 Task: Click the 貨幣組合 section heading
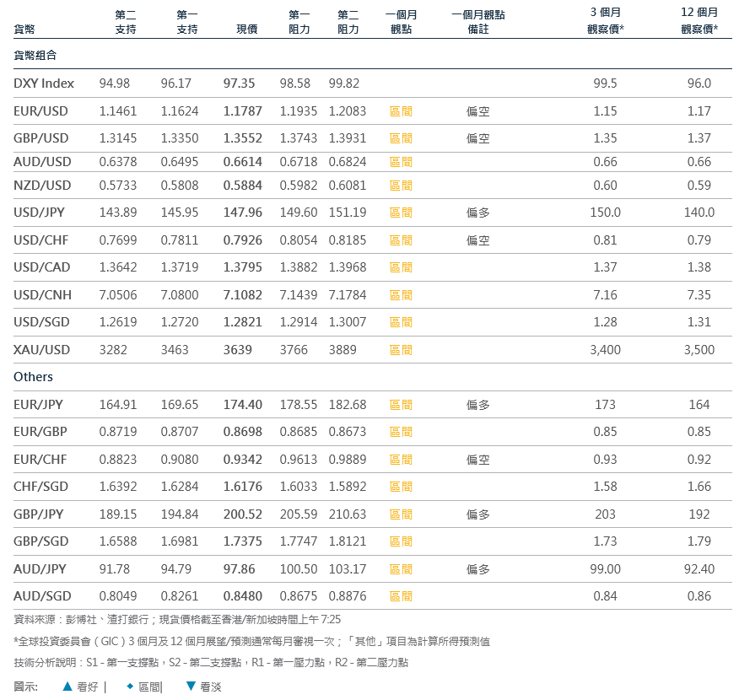point(35,55)
